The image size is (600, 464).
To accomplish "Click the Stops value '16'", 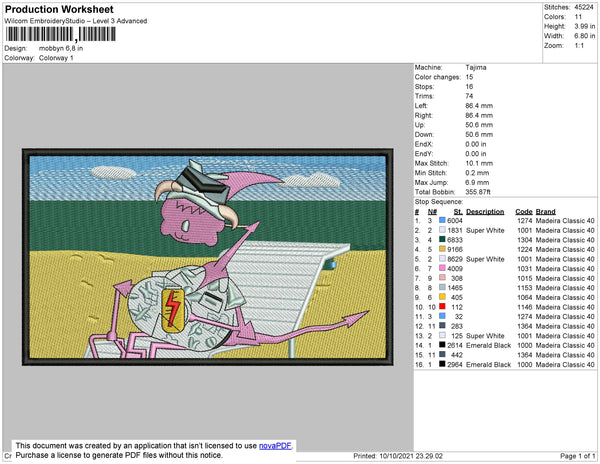I will pyautogui.click(x=470, y=86).
